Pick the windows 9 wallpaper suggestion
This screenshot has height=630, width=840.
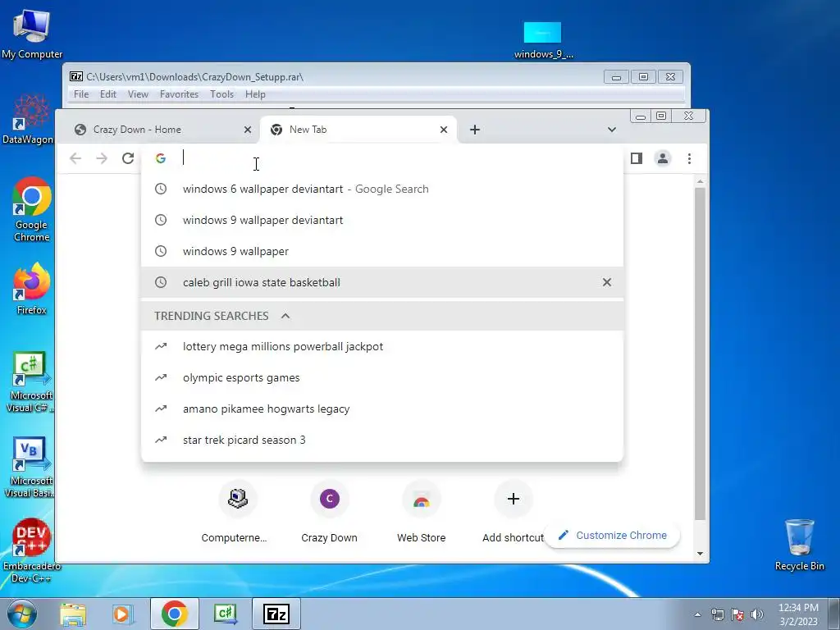[x=382, y=251]
